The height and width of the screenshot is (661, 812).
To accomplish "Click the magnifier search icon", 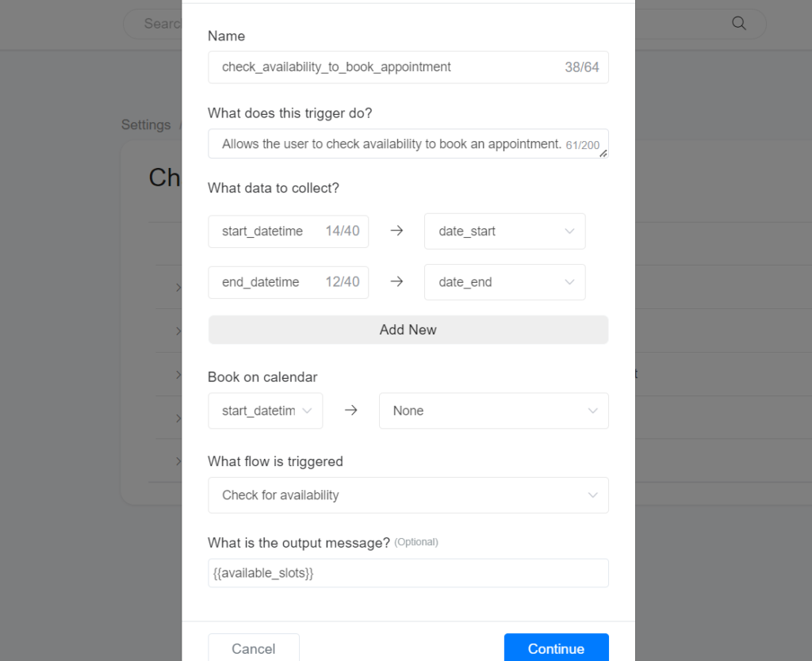I will [x=739, y=24].
